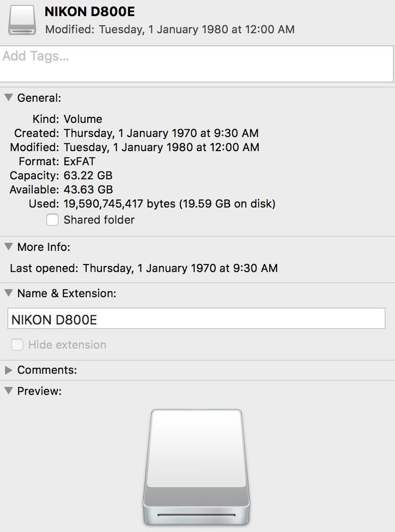Click the 63.22 GB capacity value
This screenshot has width=395, height=532.
[x=88, y=176]
